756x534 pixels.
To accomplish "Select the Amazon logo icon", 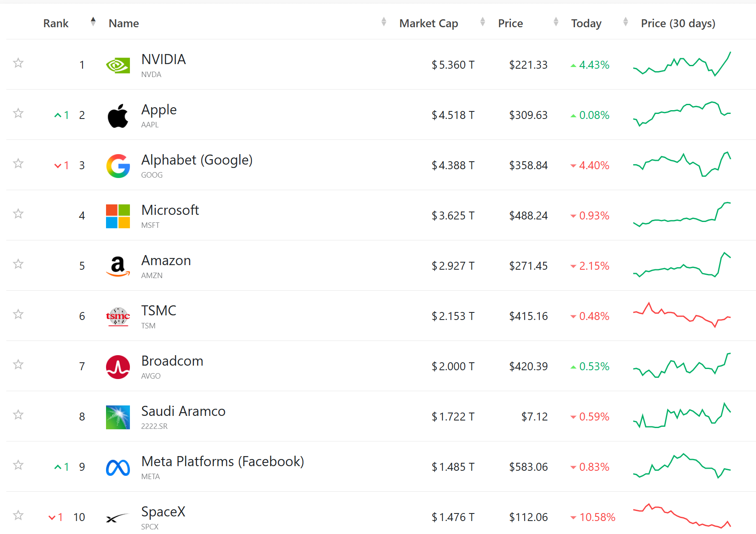I will (x=118, y=266).
